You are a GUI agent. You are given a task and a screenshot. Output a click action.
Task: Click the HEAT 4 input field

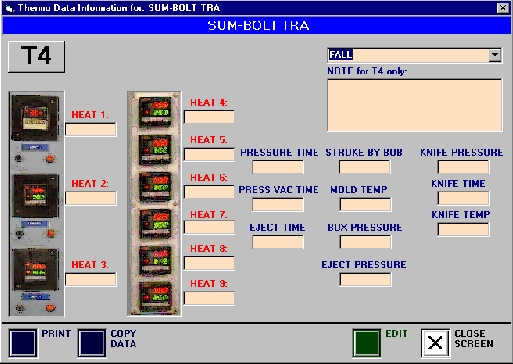(x=209, y=117)
